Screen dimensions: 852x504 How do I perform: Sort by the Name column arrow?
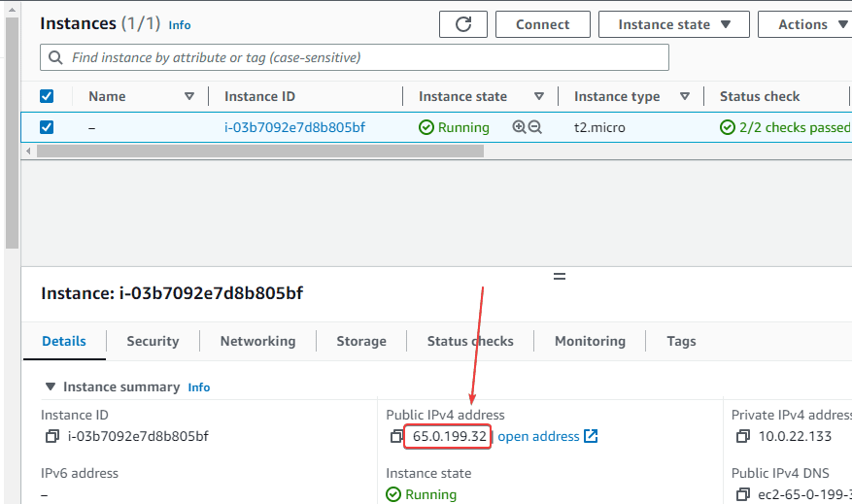pos(189,96)
